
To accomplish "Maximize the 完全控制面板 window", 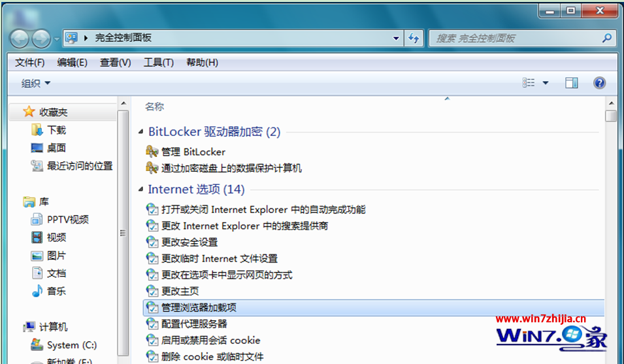I will (x=570, y=11).
